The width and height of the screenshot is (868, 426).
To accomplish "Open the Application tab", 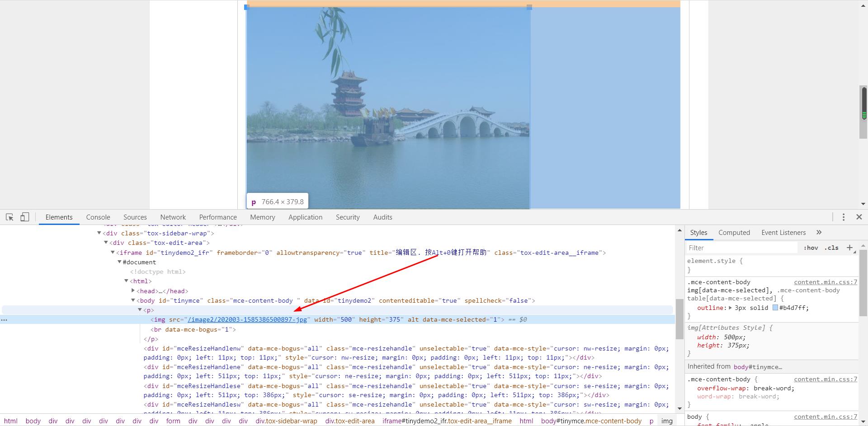I will point(305,217).
